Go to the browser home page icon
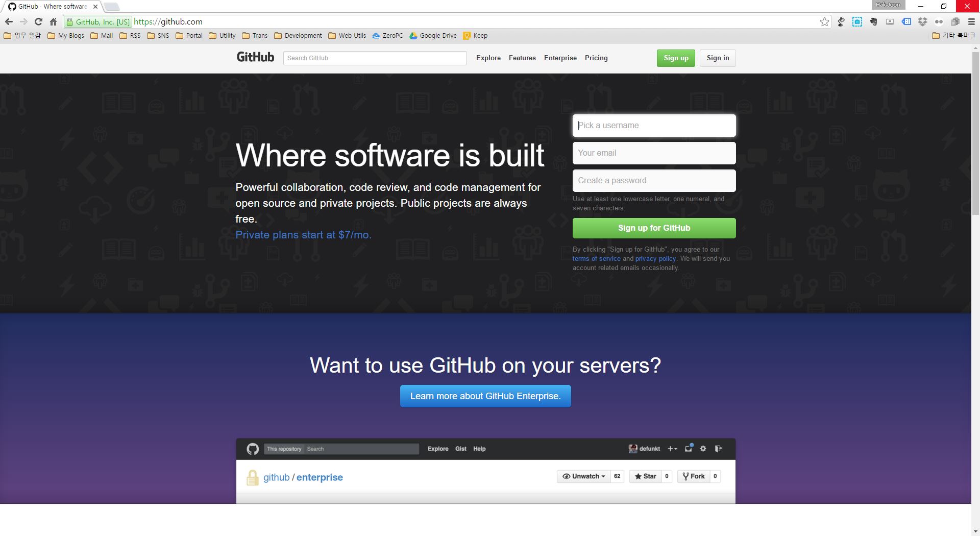The width and height of the screenshot is (980, 536). [53, 21]
